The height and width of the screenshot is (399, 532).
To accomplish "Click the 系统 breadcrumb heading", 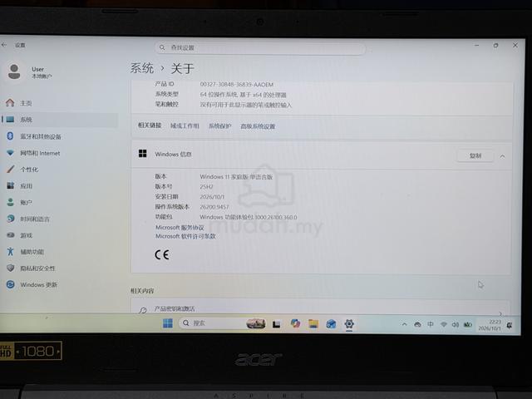I will 142,68.
